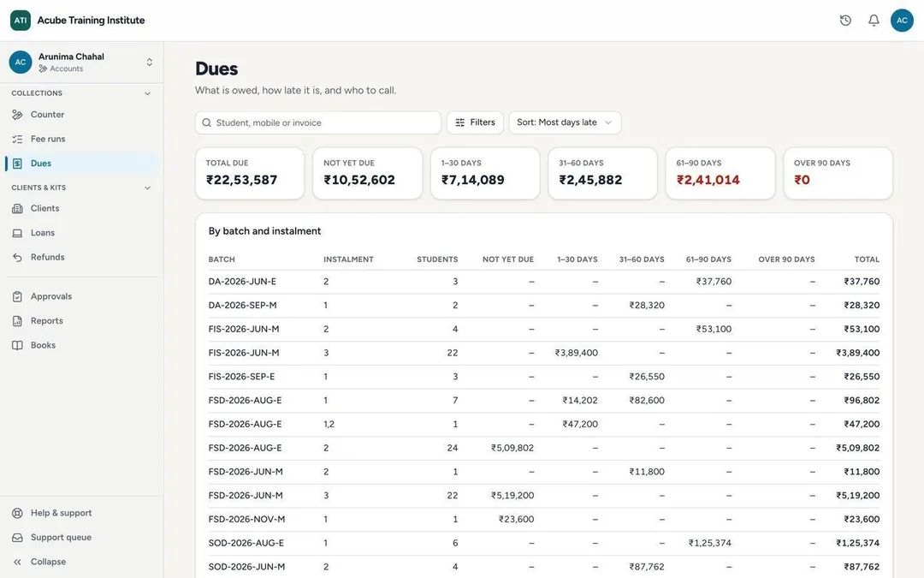
Task: Click the Counter icon in sidebar
Action: coord(17,115)
